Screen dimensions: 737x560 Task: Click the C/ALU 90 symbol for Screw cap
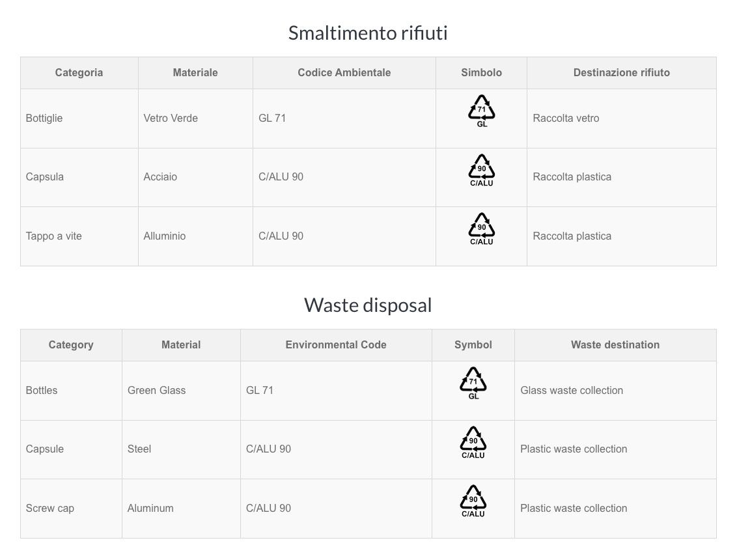click(x=473, y=501)
